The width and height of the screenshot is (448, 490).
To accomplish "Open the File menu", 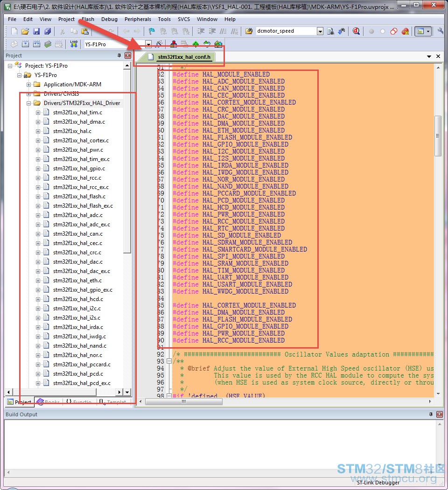I will click(12, 19).
